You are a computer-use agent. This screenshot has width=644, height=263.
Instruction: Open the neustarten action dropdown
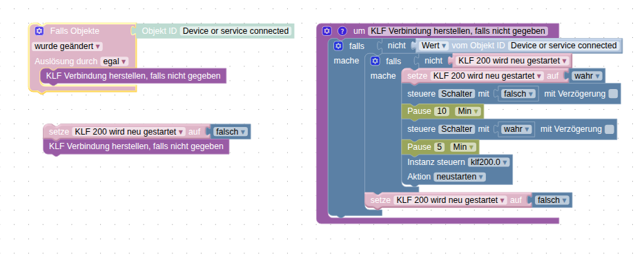(460, 177)
